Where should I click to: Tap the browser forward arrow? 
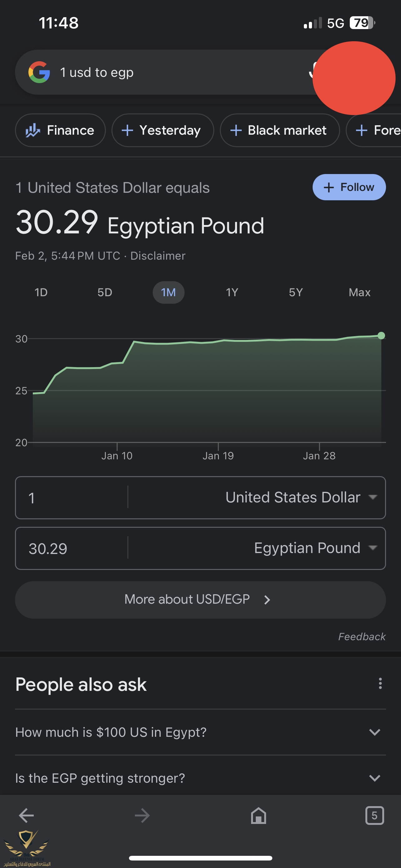click(x=142, y=816)
